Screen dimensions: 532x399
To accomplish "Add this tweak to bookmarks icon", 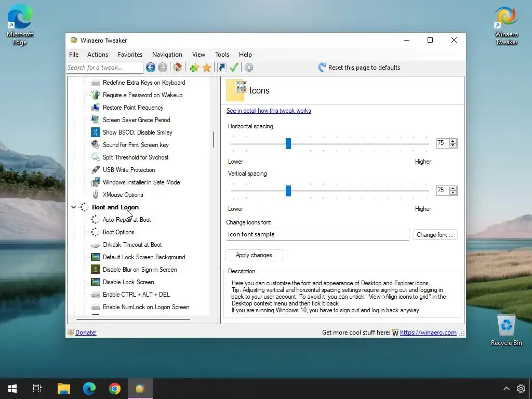I will 194,68.
